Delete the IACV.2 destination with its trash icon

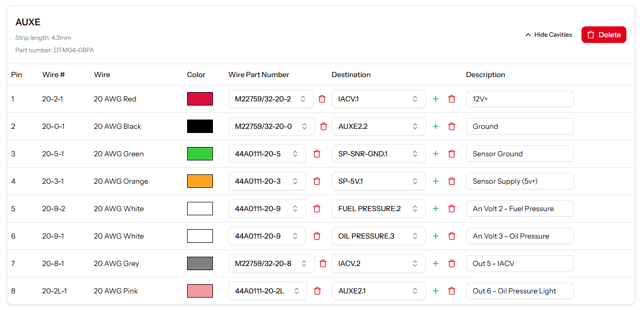451,263
